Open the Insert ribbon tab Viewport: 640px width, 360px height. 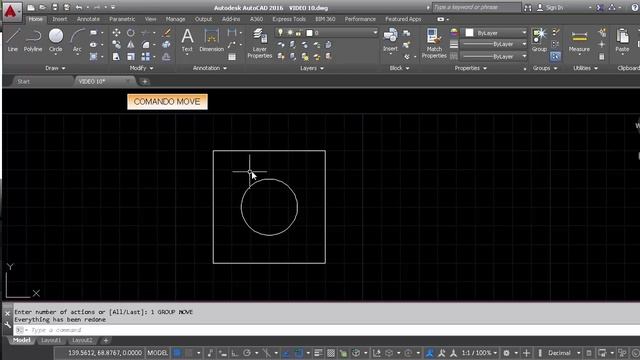point(60,19)
